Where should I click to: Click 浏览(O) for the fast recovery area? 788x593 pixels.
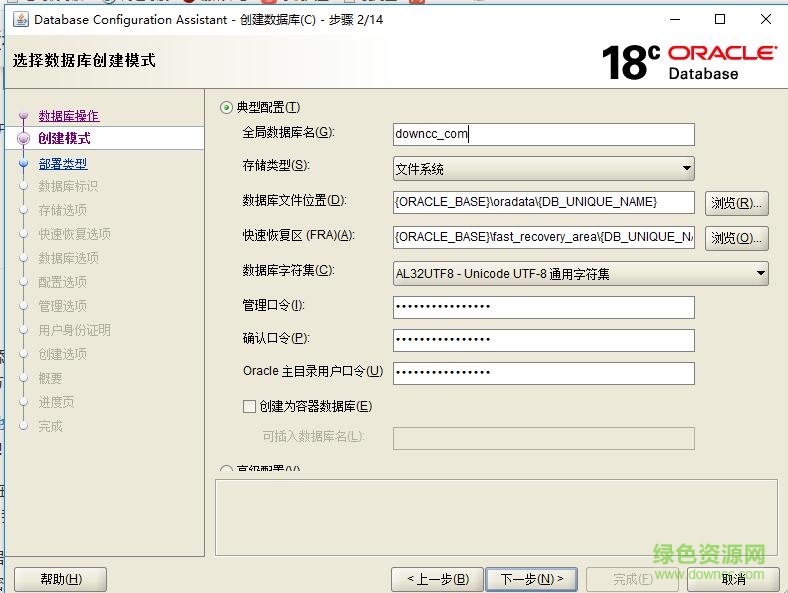tap(737, 238)
